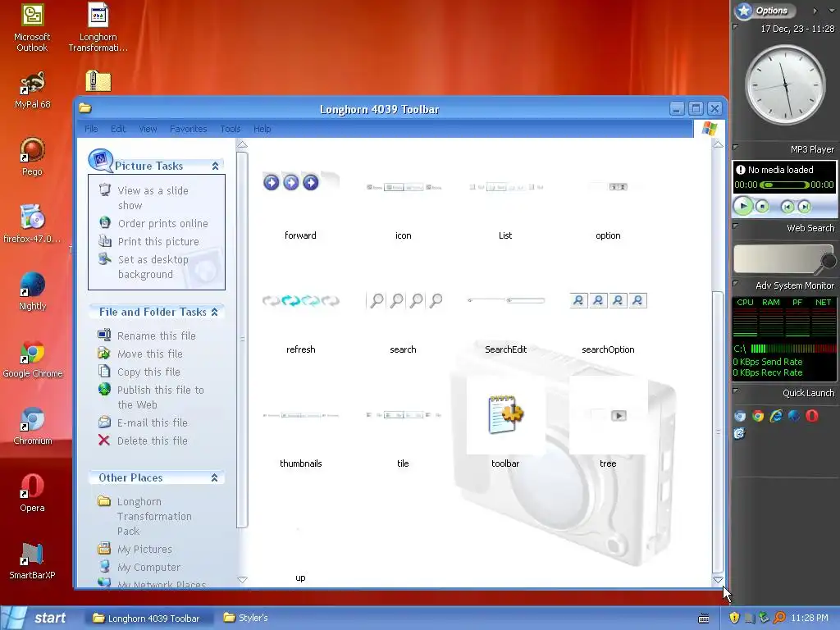Collapse the Adv System Monitor panel
Image resolution: width=840 pixels, height=630 pixels.
736,284
